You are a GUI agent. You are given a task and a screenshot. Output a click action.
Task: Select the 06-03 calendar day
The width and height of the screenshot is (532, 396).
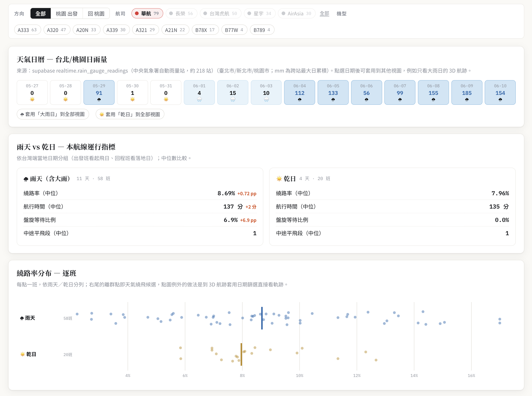click(266, 93)
